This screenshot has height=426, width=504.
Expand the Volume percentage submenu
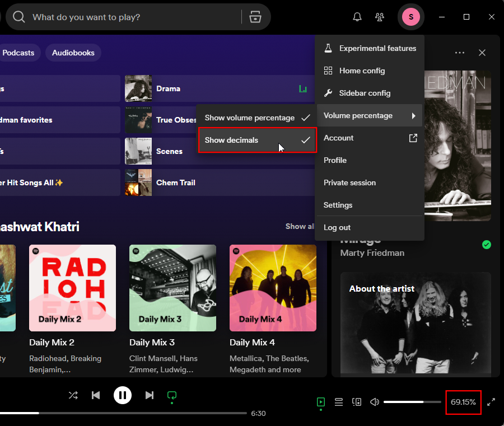tap(370, 115)
